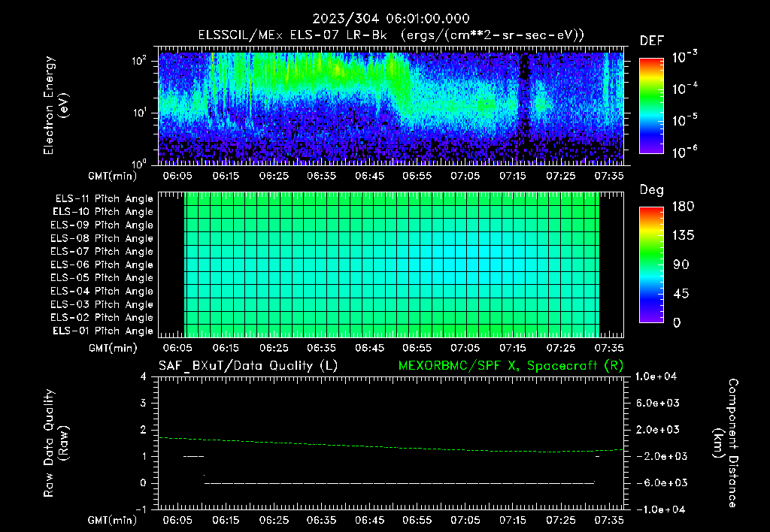Click the 'Deg' color bar label
Viewport: 770px width, 532px height.
tap(651, 190)
